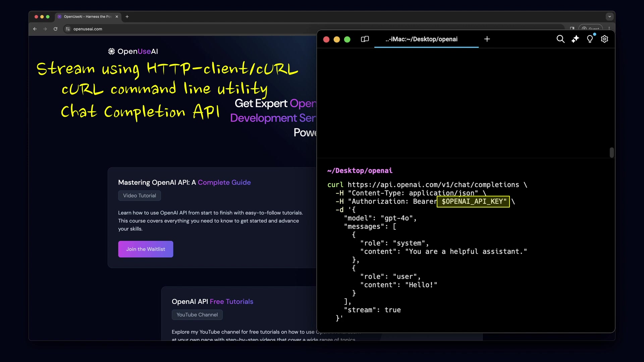The image size is (644, 362).
Task: Click Join the Waitlist button
Action: point(146,249)
